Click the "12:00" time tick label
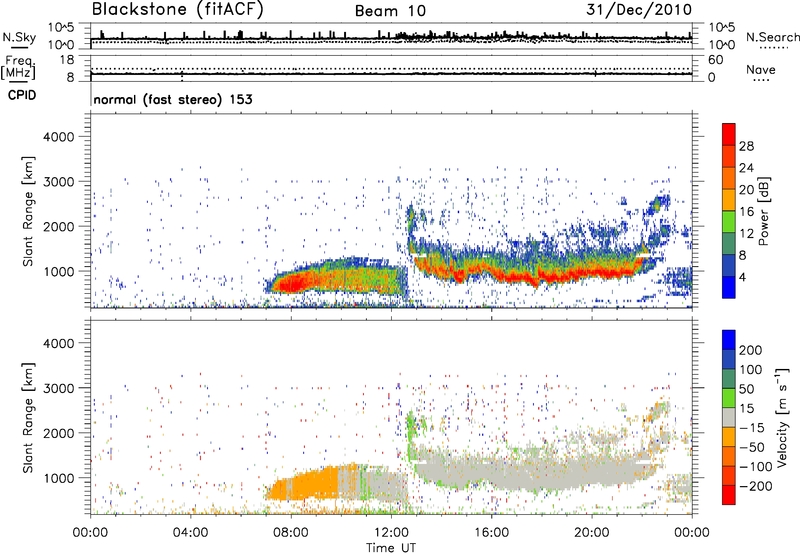 click(x=391, y=533)
